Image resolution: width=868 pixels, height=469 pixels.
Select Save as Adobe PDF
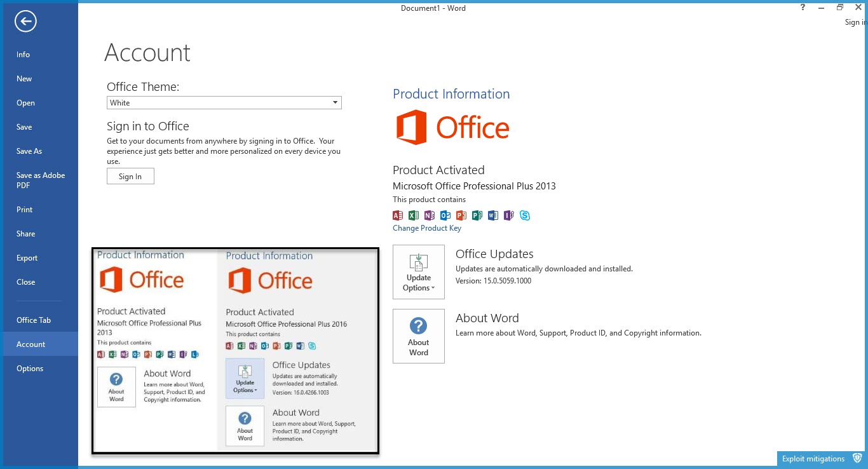41,180
